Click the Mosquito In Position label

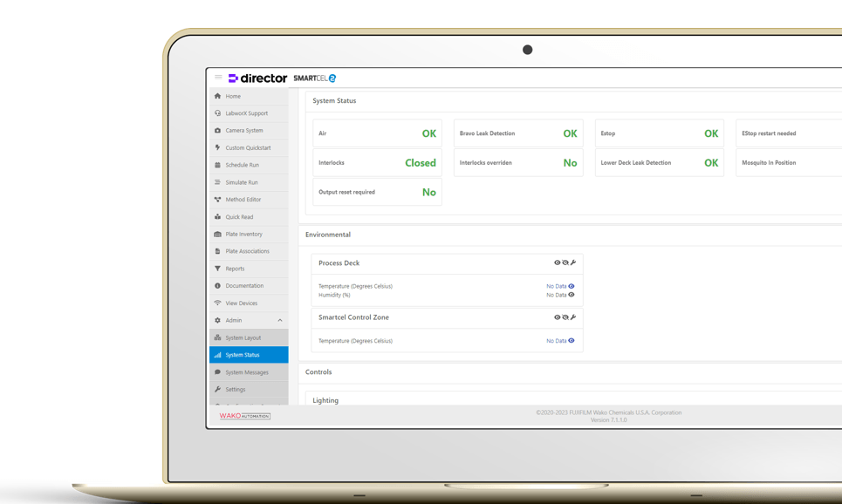769,163
